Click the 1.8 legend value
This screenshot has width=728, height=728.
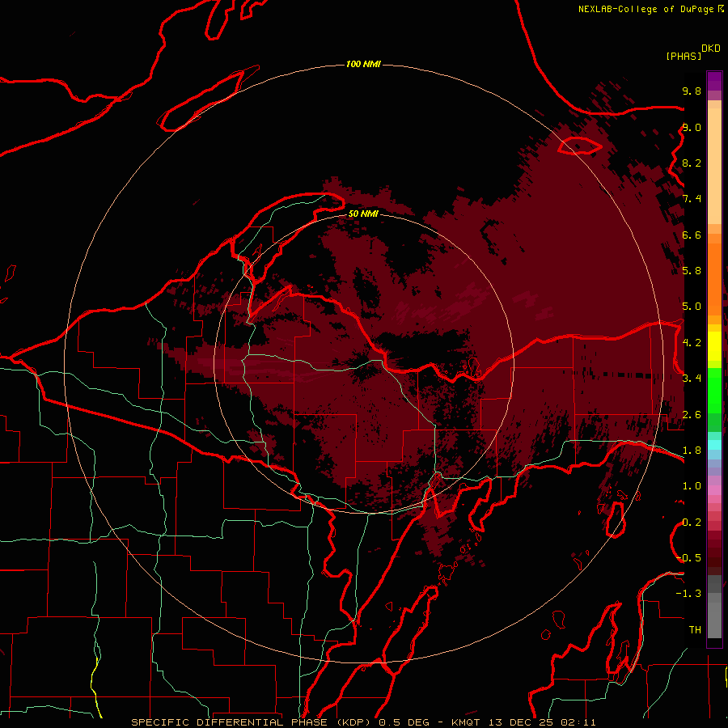click(x=692, y=451)
